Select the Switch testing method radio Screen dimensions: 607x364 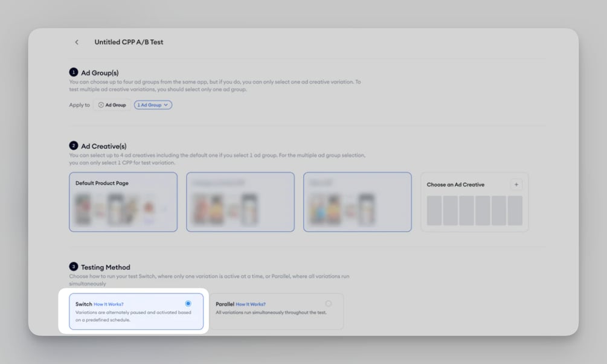click(x=188, y=304)
